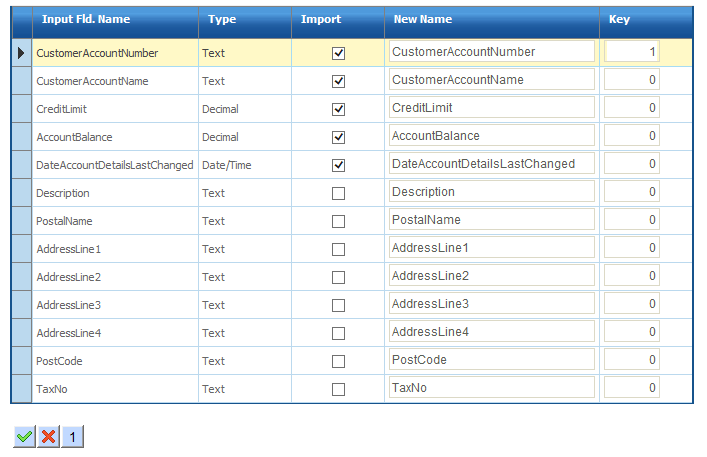Click the red X cancel icon

(48, 436)
